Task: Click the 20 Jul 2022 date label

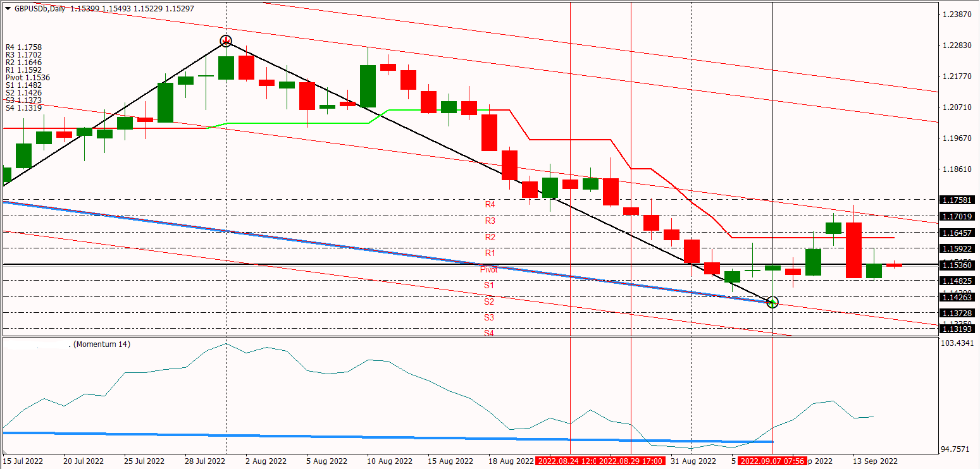Action: 84,461
